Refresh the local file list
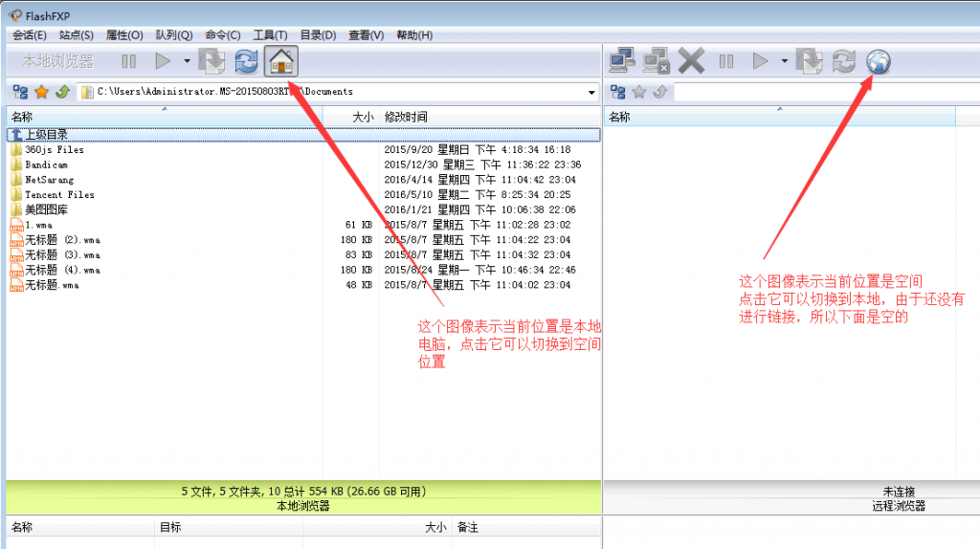The width and height of the screenshot is (980, 549). tap(246, 61)
